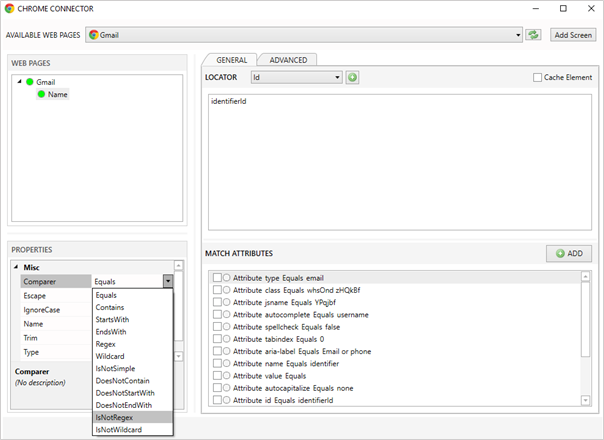Select the Trim property row

(56, 338)
